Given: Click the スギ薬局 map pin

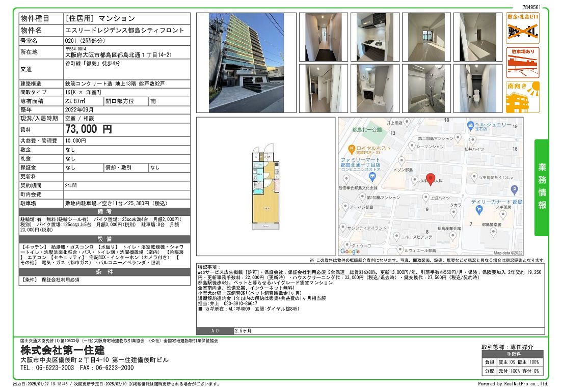Looking at the screenshot, I should click(x=503, y=214).
